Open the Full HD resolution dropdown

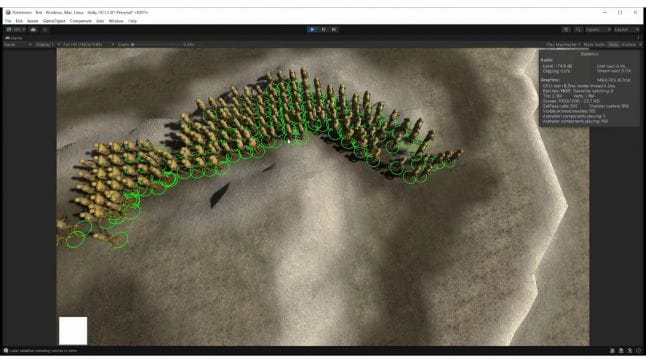coord(88,44)
